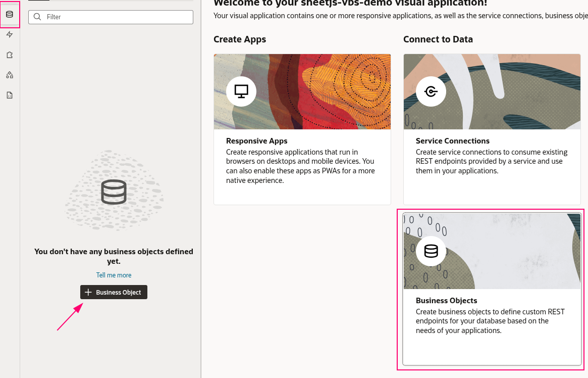Screen dimensions: 588x378
Task: Click the magnifier icon in the Filter box
Action: tap(37, 17)
